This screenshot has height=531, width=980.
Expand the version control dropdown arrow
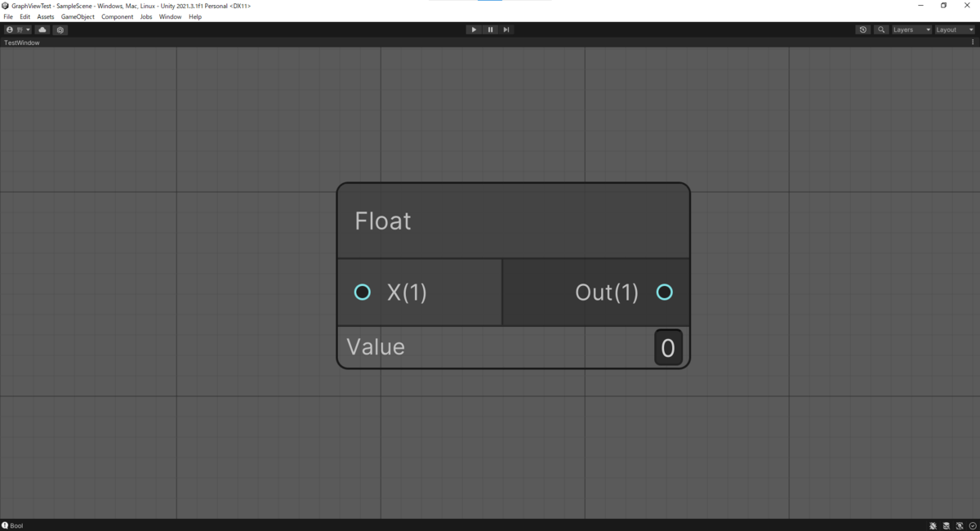click(x=28, y=29)
